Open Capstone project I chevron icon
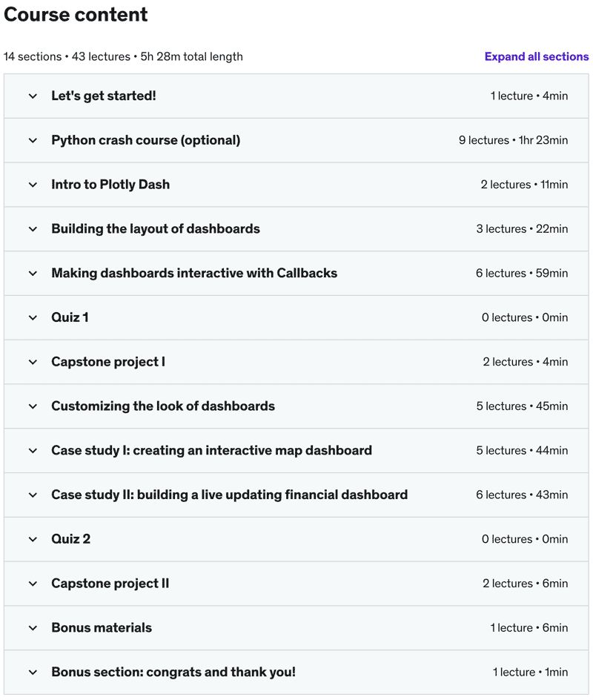The height and width of the screenshot is (700, 593). click(33, 362)
